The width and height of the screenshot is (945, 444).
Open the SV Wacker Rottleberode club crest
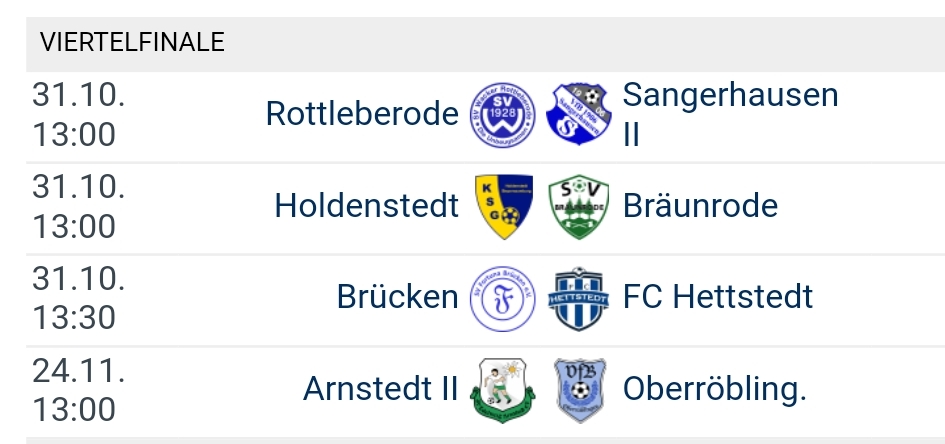(503, 115)
